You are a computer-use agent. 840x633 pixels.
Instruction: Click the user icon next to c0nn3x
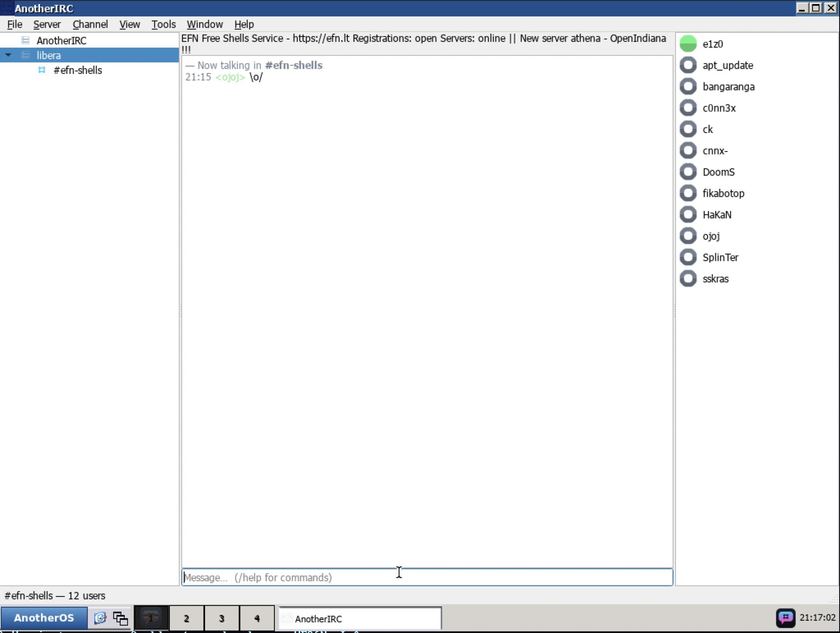point(688,108)
